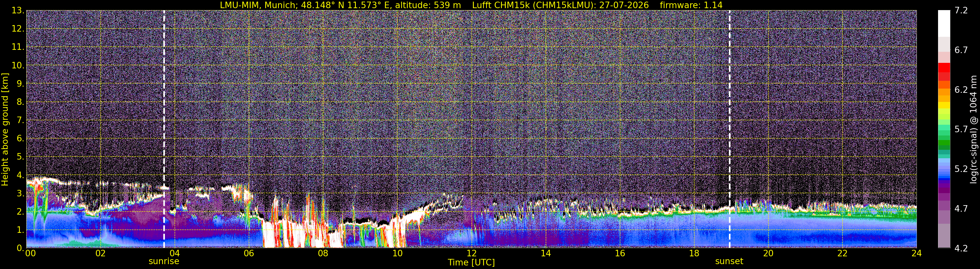Image resolution: width=980 pixels, height=269 pixels.
Task: Click the 06 hour tick label
Action: pyautogui.click(x=248, y=253)
